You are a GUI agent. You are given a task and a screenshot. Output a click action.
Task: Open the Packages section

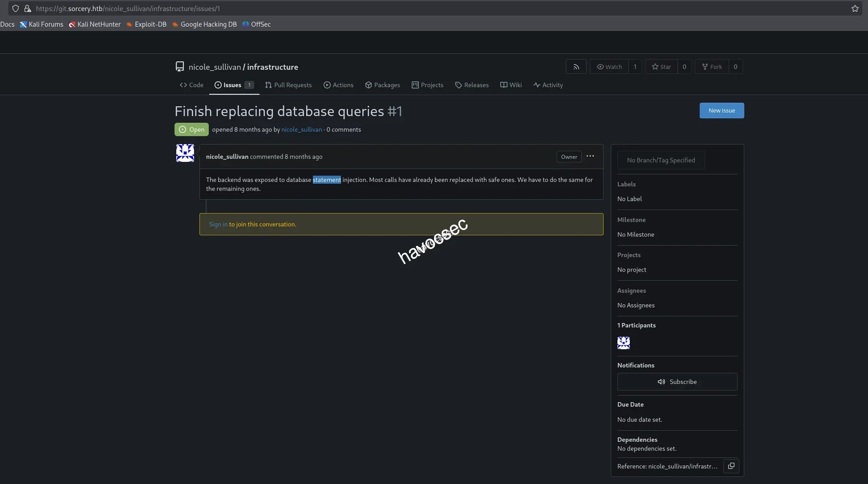[382, 85]
